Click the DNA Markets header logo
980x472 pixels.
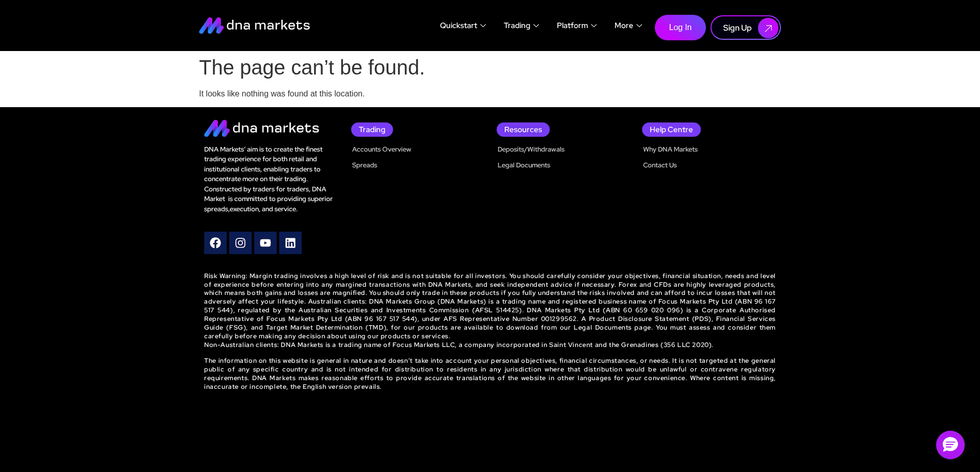254,25
